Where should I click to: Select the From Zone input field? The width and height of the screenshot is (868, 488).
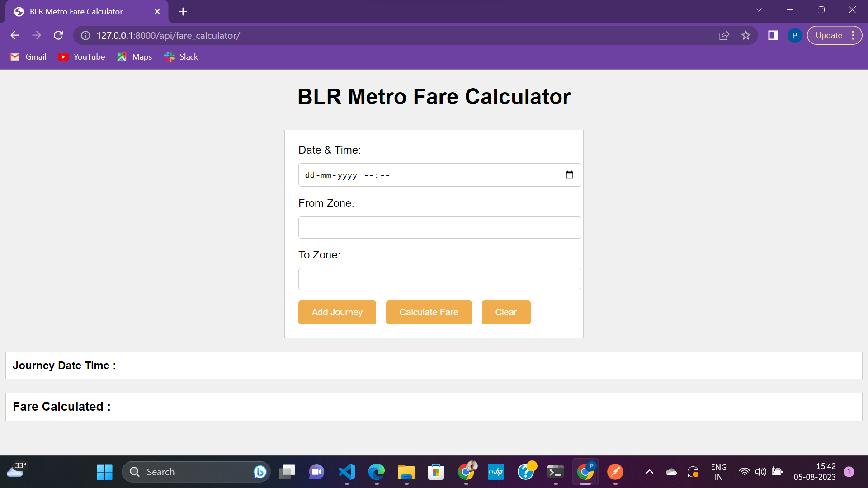439,227
